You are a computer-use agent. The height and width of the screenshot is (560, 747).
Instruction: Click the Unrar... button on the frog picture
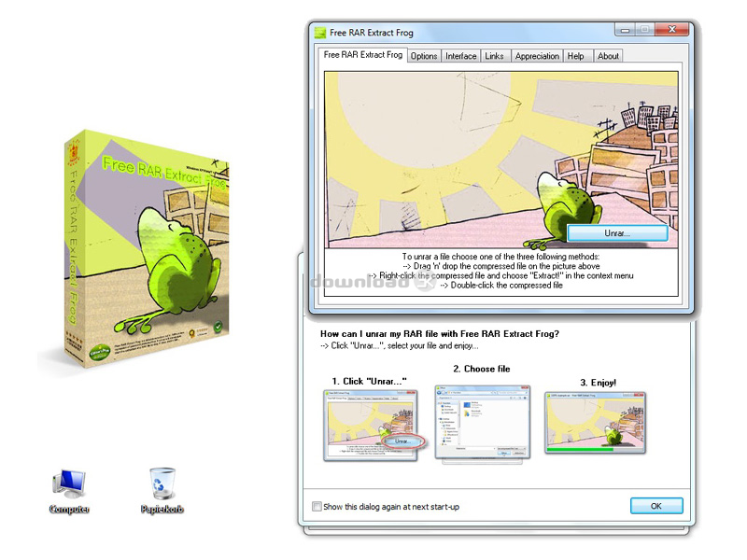617,232
